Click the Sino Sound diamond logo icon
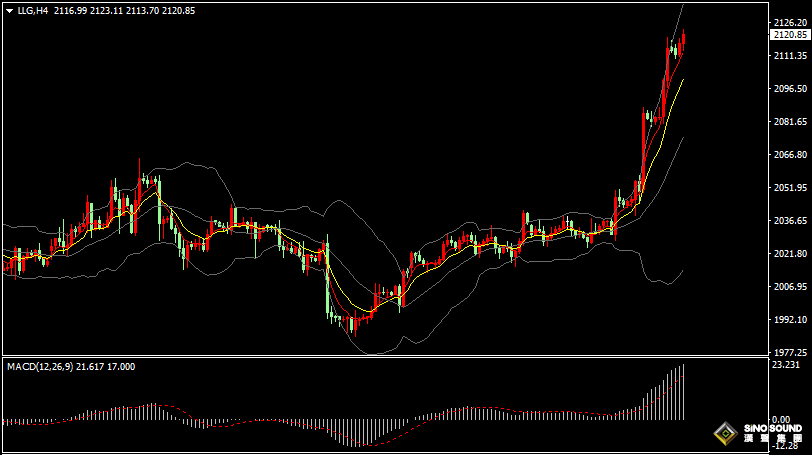Image resolution: width=812 pixels, height=455 pixels. click(x=724, y=434)
